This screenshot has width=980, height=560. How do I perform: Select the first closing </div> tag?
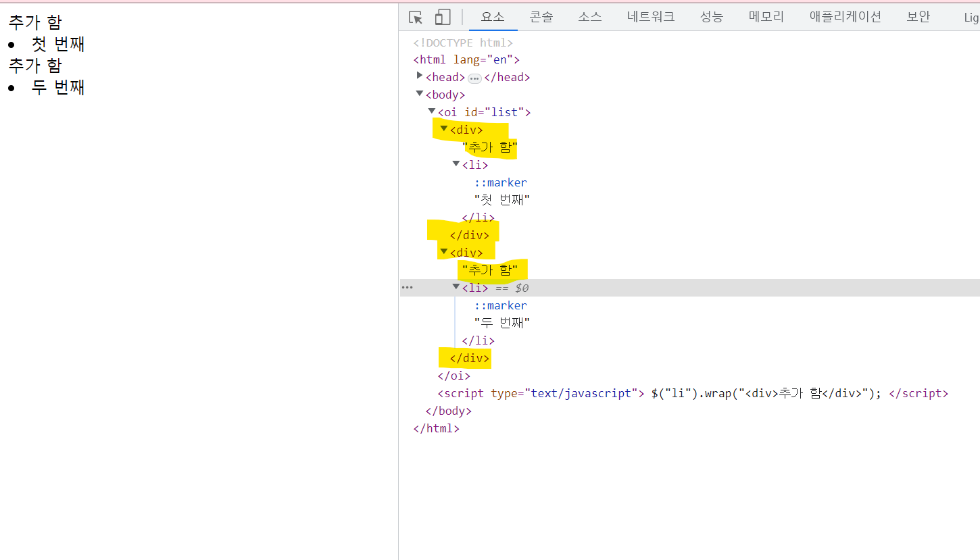click(x=469, y=236)
